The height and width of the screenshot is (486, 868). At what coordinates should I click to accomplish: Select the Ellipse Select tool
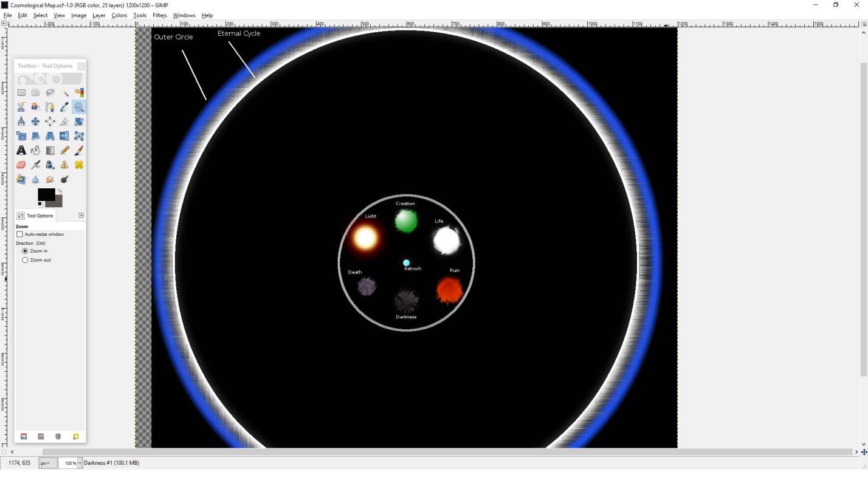pos(36,93)
